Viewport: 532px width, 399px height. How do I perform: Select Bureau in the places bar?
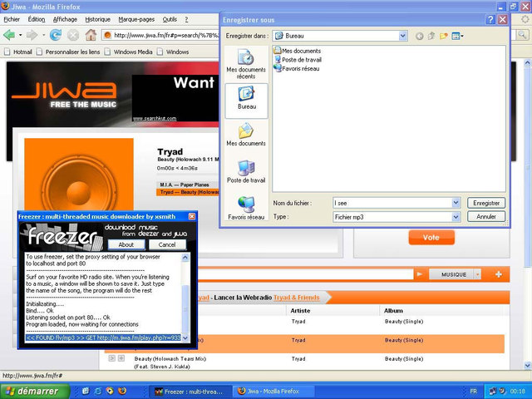click(x=246, y=101)
